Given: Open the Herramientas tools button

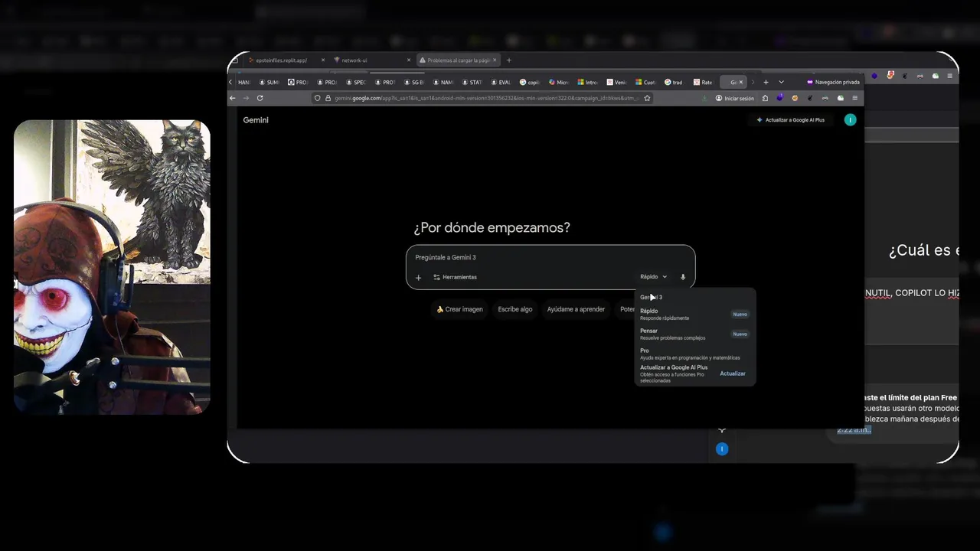Looking at the screenshot, I should 455,277.
